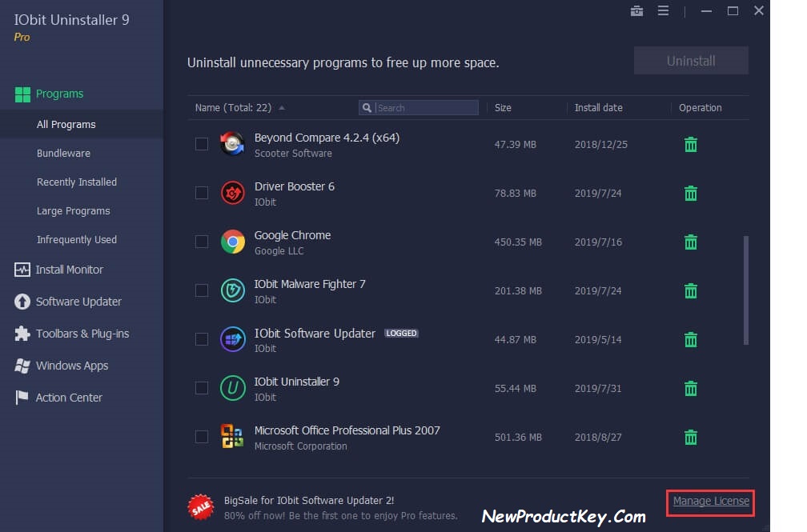The height and width of the screenshot is (532, 807).
Task: Select the Install Monitor panel
Action: point(69,270)
